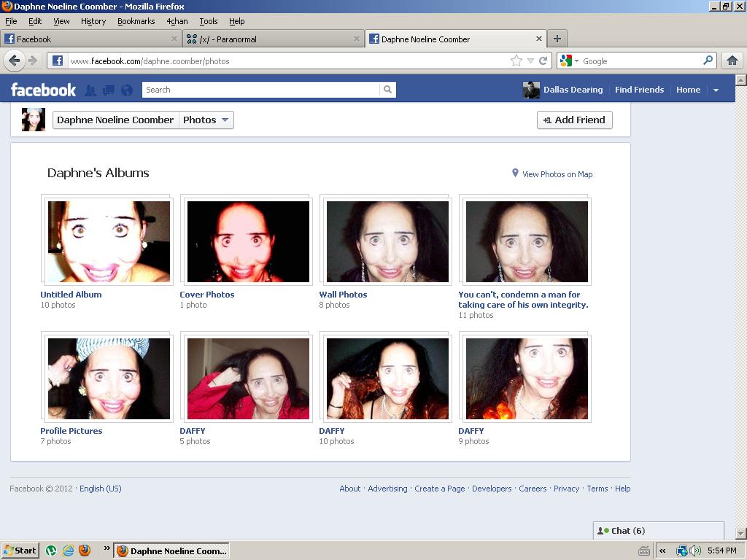Reload the page with the refresh icon

[x=543, y=61]
